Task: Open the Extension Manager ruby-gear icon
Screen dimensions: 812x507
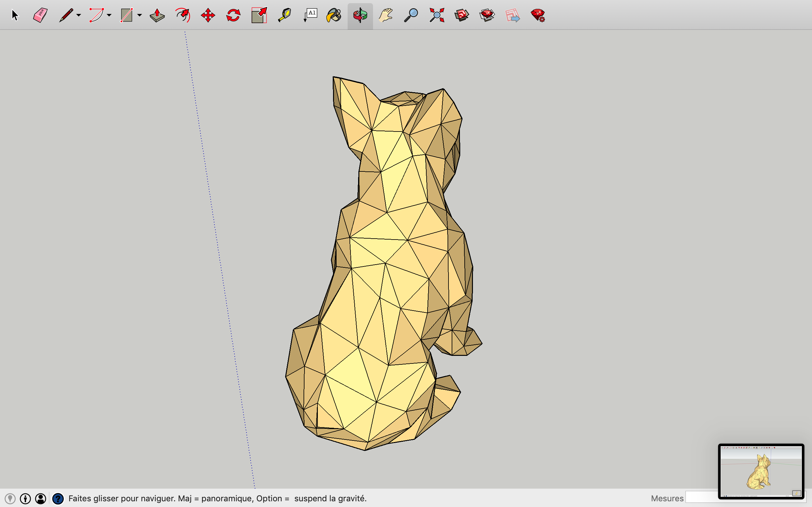Action: (x=538, y=15)
